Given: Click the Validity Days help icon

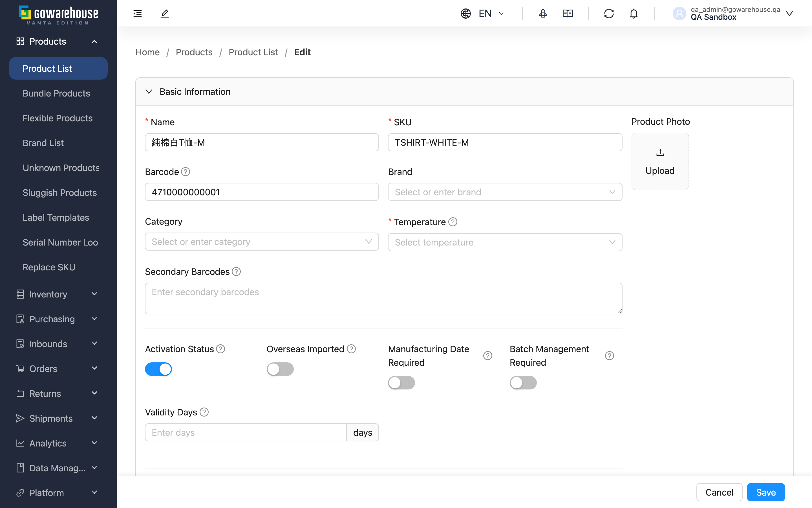Looking at the screenshot, I should (204, 412).
